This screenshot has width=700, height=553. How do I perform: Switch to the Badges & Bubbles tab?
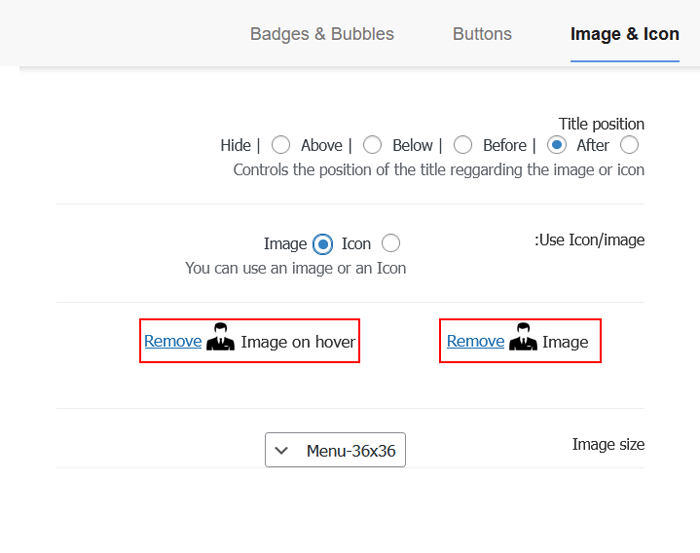tap(322, 34)
